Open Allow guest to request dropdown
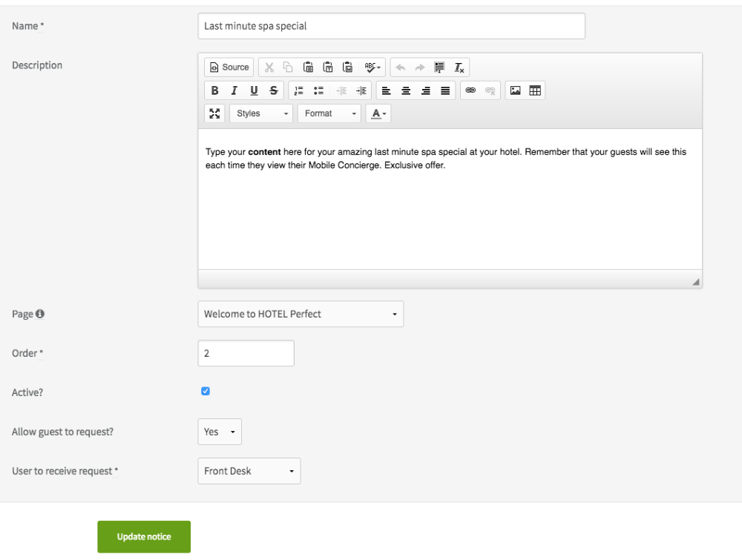Image resolution: width=742 pixels, height=560 pixels. click(x=220, y=432)
